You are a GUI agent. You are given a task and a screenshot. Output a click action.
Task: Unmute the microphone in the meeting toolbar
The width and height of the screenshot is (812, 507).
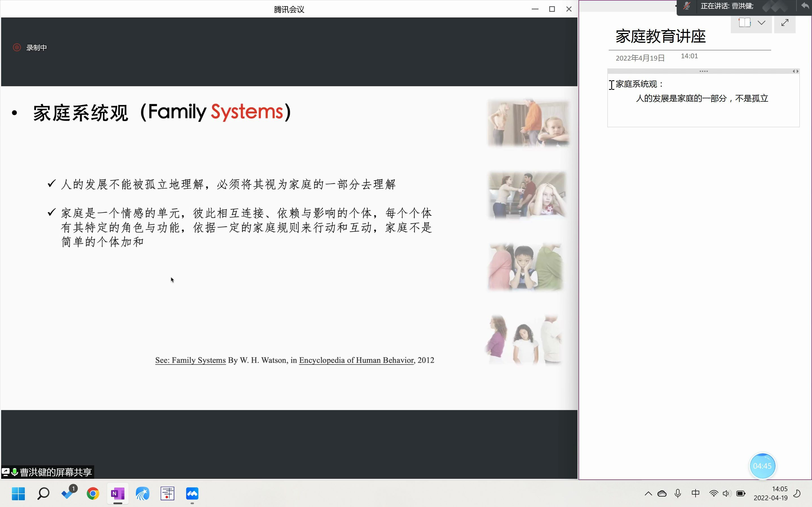pos(687,6)
